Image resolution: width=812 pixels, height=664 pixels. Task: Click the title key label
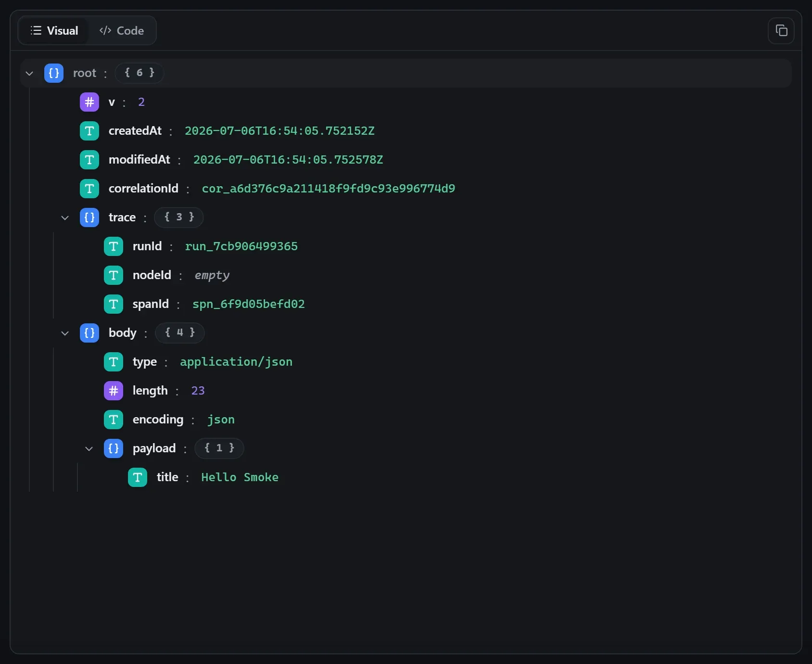tap(167, 477)
